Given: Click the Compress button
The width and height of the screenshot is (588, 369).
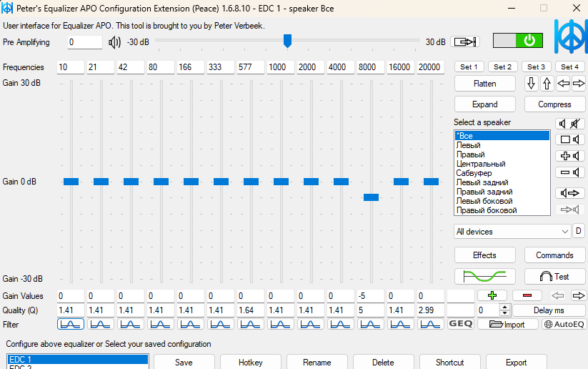Looking at the screenshot, I should pyautogui.click(x=554, y=104).
